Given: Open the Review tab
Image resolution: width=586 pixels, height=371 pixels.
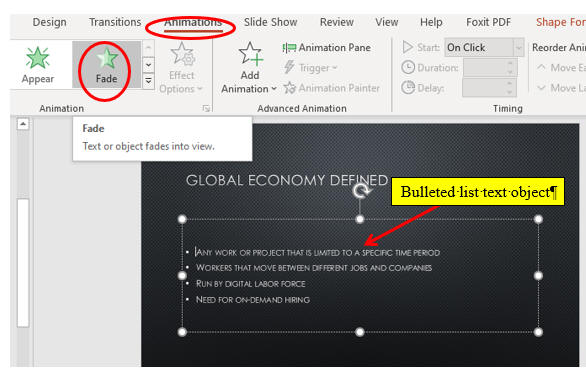Looking at the screenshot, I should (336, 22).
